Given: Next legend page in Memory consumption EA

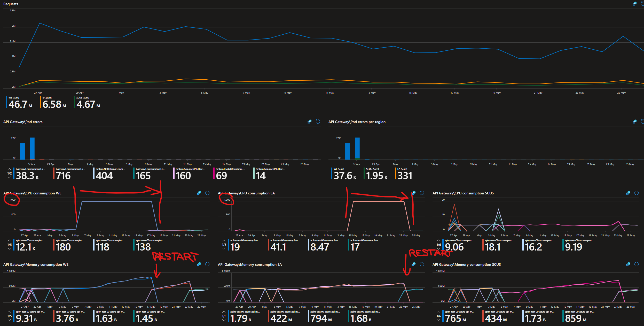Looking at the screenshot, I should (x=224, y=320).
